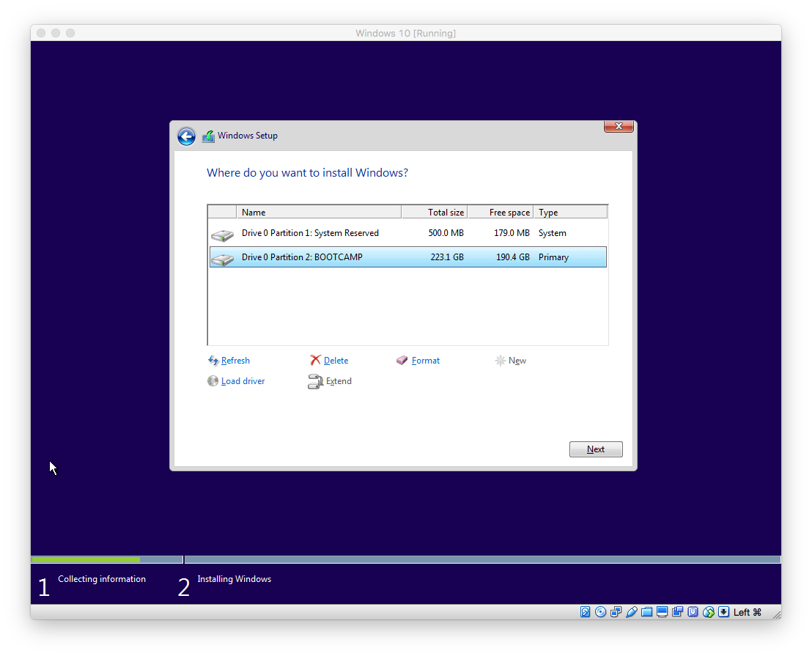Click the Windows Setup title icon

click(x=208, y=136)
